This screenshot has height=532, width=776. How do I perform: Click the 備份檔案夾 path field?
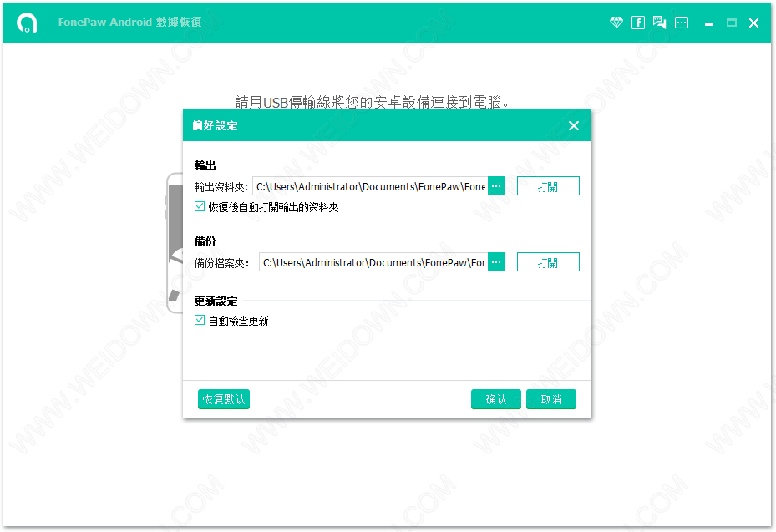coord(373,262)
